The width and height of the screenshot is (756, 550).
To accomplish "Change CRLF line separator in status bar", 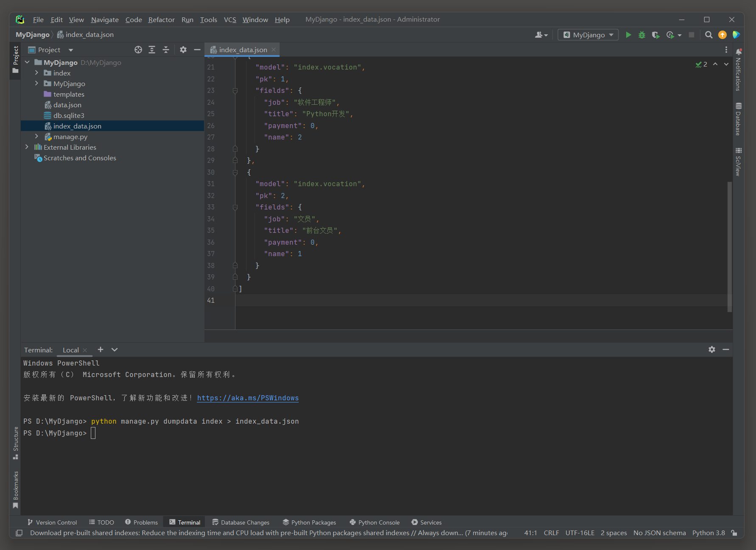I will click(x=551, y=533).
